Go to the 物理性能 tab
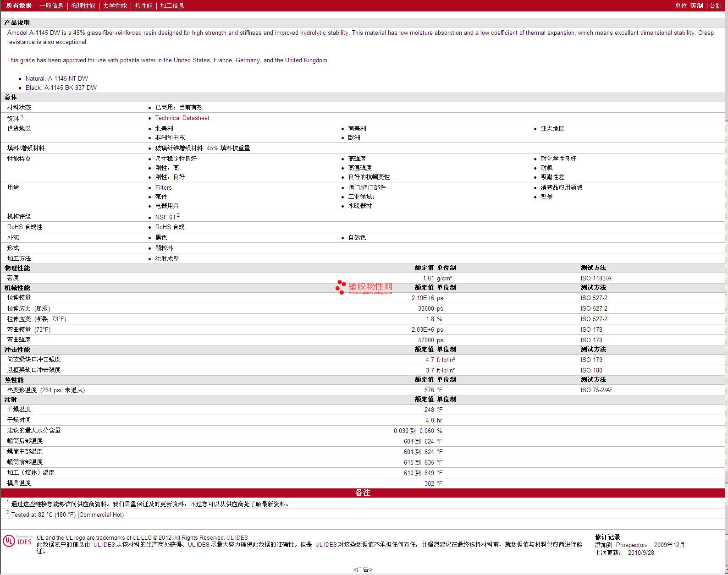Viewport: 728px width, 575px height. [83, 5]
